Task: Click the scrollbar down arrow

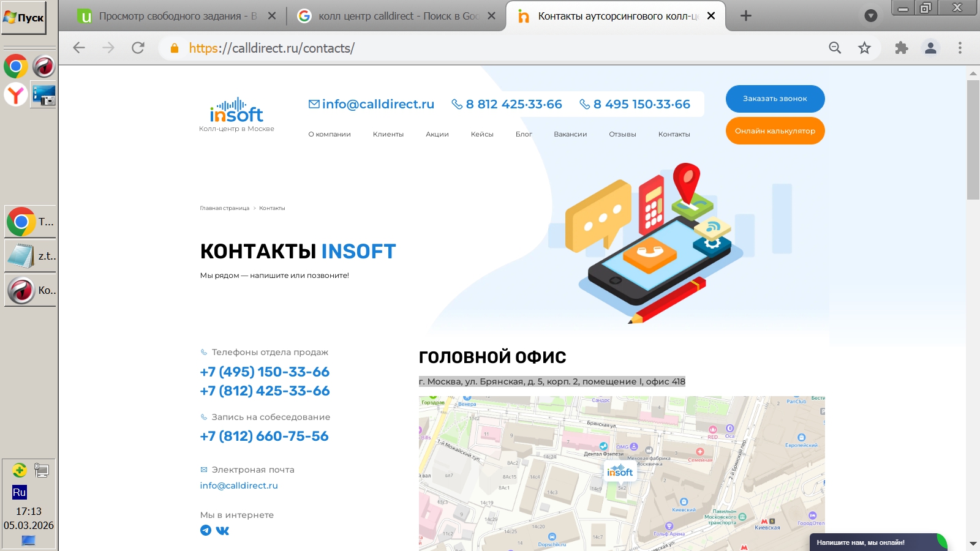Action: tap(973, 544)
